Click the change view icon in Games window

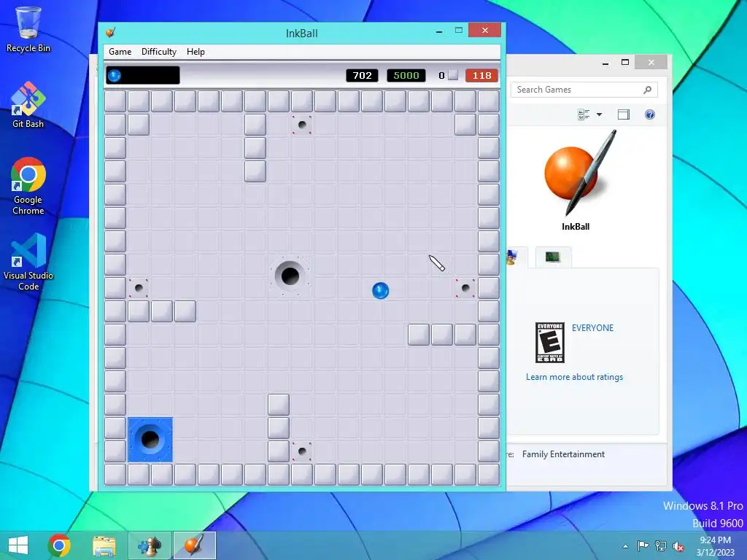(x=583, y=114)
